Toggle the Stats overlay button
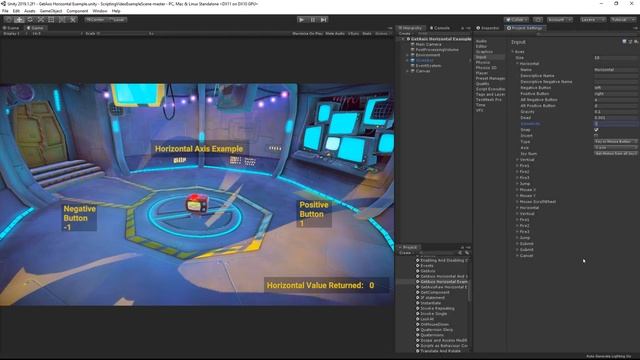Image resolution: width=640 pixels, height=360 pixels. [x=367, y=33]
